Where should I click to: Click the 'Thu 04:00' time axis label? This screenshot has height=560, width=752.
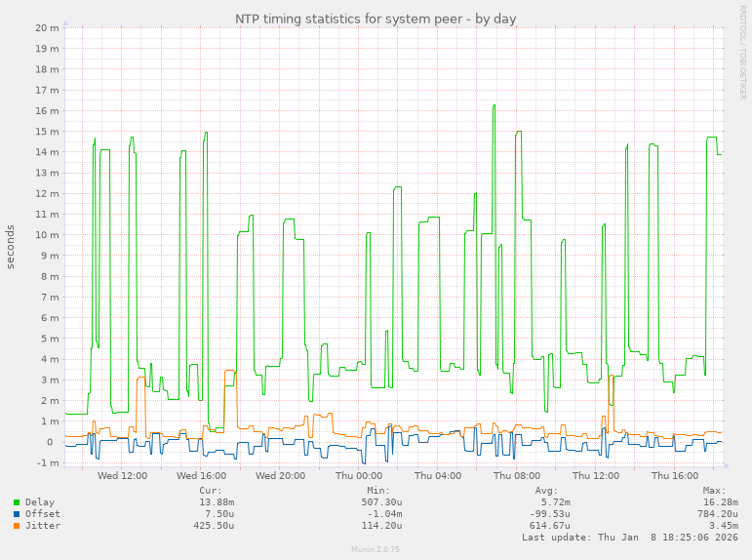(438, 475)
